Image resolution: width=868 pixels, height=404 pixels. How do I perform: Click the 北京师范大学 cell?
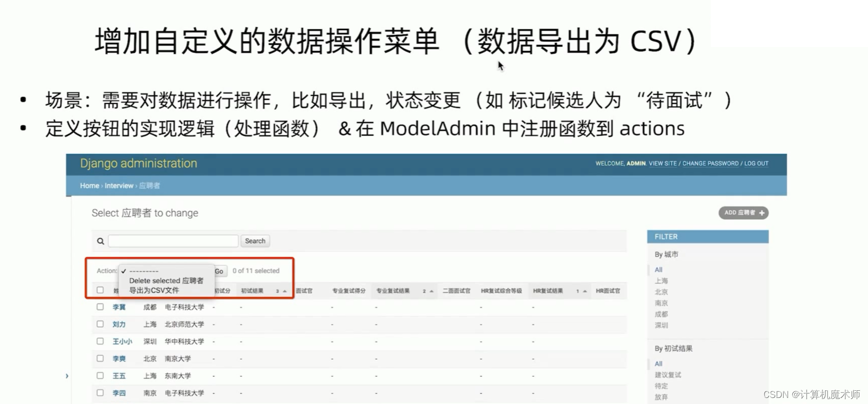pos(184,324)
